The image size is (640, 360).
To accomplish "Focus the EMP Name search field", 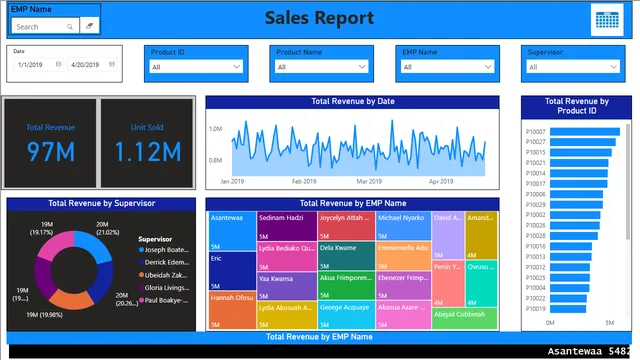I will coord(45,27).
